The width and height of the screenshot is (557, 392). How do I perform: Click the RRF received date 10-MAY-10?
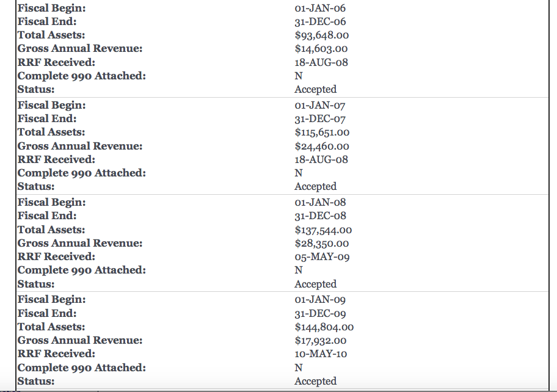321,354
